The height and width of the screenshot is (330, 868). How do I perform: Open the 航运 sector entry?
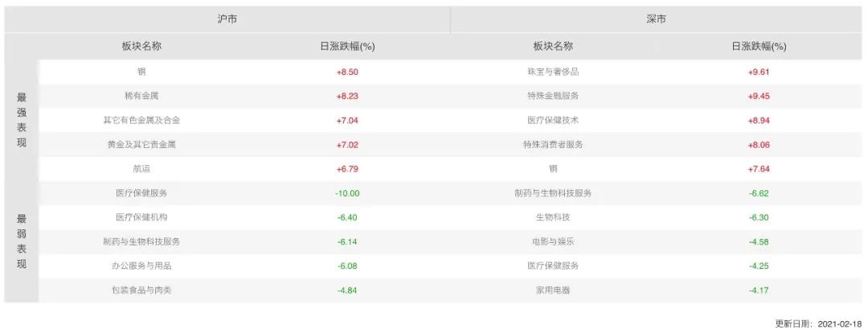[141, 169]
